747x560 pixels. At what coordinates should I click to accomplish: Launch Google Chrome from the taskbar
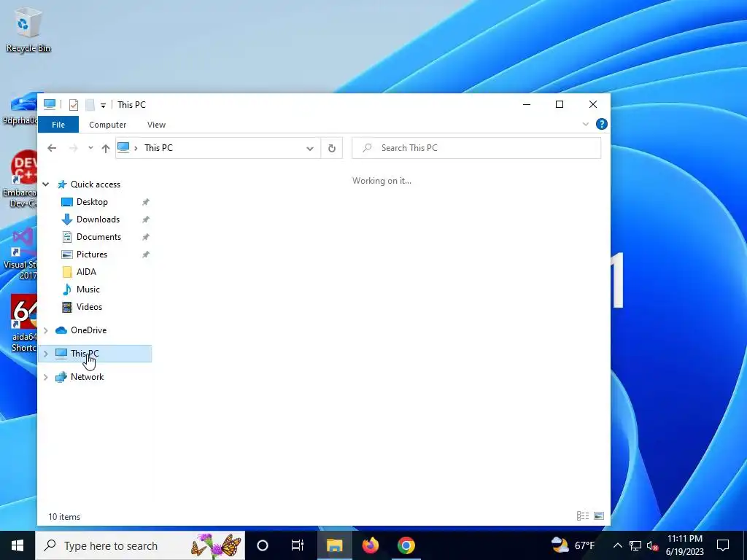point(406,545)
